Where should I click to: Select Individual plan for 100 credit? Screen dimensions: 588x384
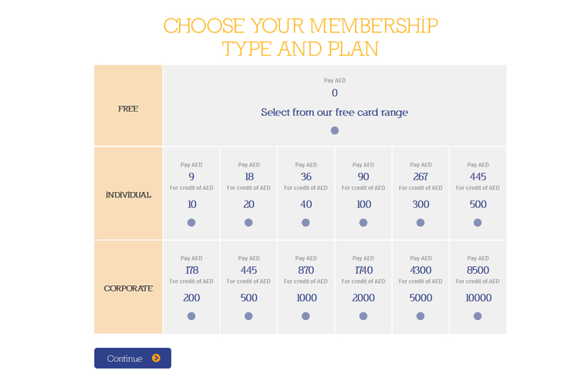pyautogui.click(x=363, y=223)
